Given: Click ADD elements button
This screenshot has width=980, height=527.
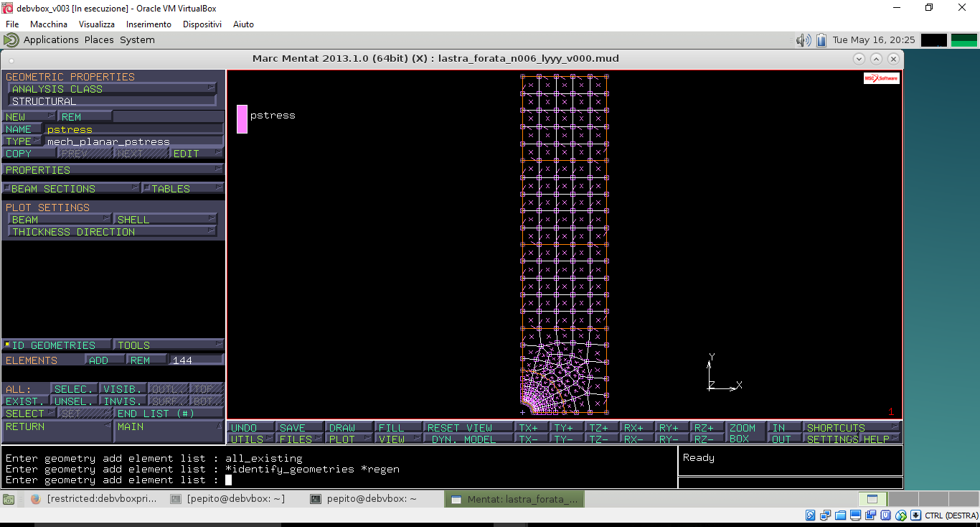Looking at the screenshot, I should click(x=105, y=360).
